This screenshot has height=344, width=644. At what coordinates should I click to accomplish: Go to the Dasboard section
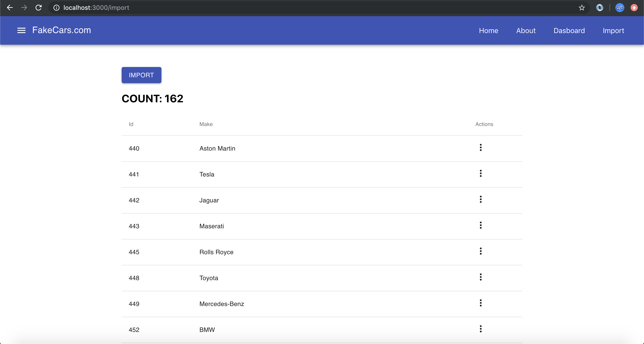click(x=569, y=30)
